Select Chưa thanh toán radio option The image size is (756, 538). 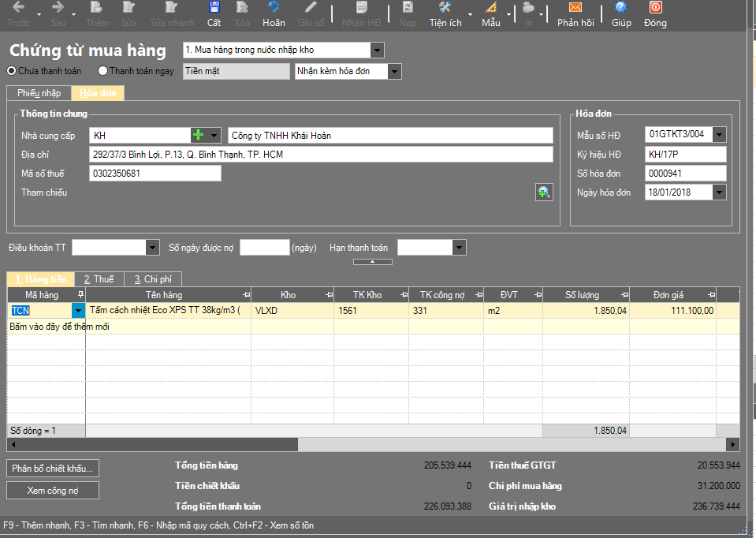pos(11,71)
